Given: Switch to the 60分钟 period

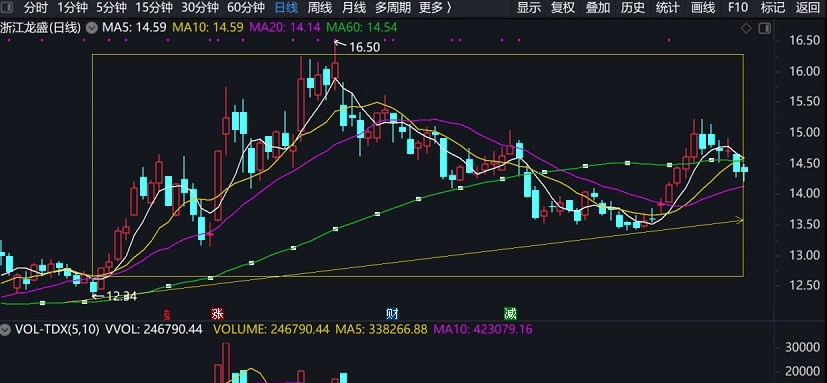Looking at the screenshot, I should coord(246,8).
